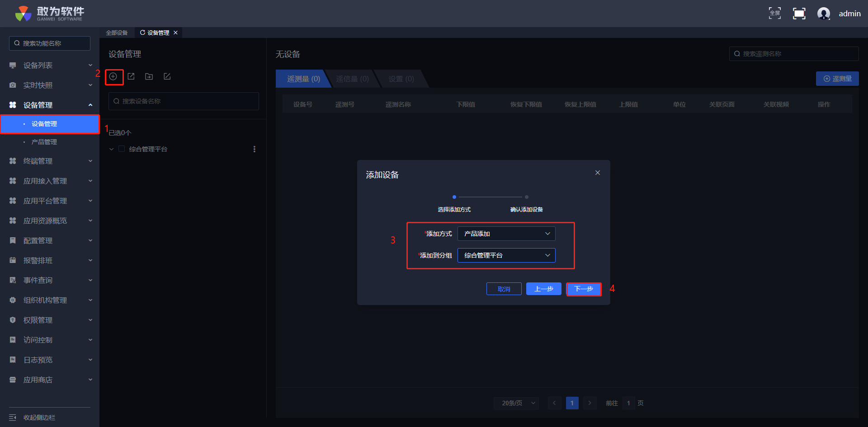Switch to the 遥测量 (0) tab

(x=303, y=79)
